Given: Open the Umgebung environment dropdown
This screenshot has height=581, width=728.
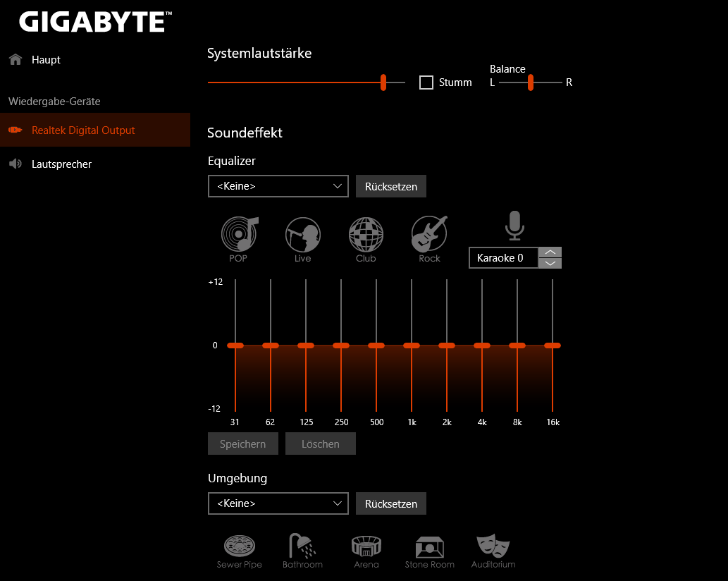Looking at the screenshot, I should pos(278,503).
